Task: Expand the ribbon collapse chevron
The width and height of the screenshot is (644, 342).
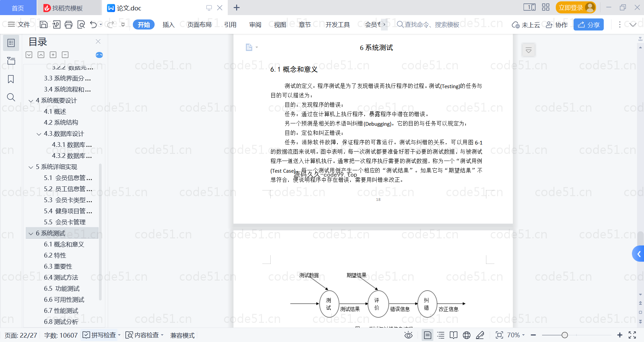Action: 633,24
